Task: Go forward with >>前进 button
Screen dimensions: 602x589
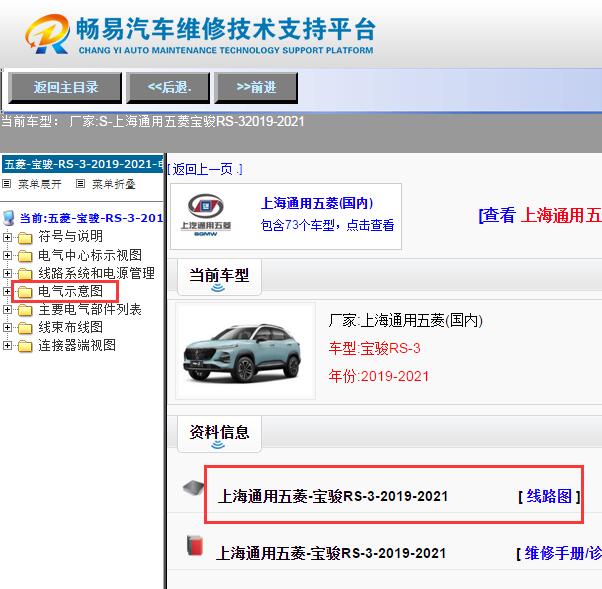Action: pyautogui.click(x=256, y=88)
